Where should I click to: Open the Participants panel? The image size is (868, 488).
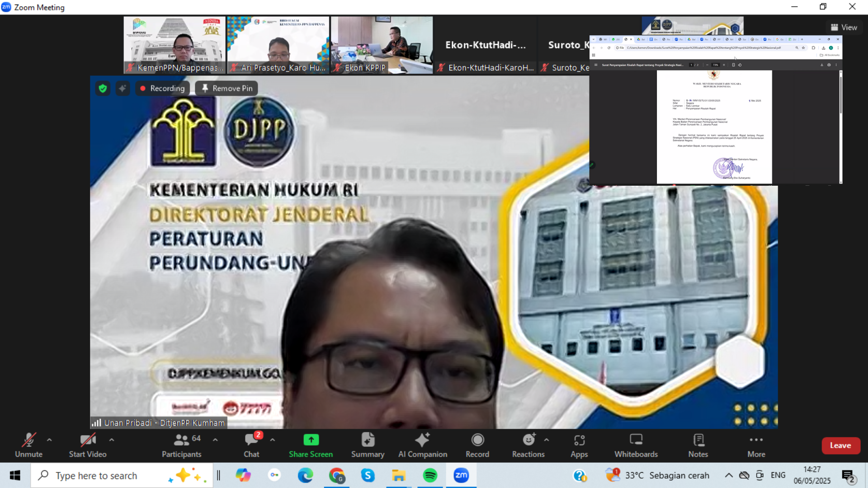pyautogui.click(x=182, y=445)
